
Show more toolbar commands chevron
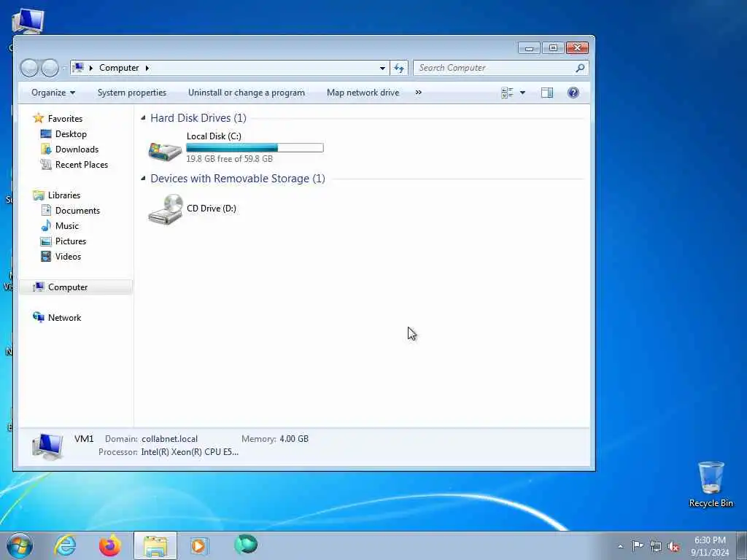tap(418, 93)
